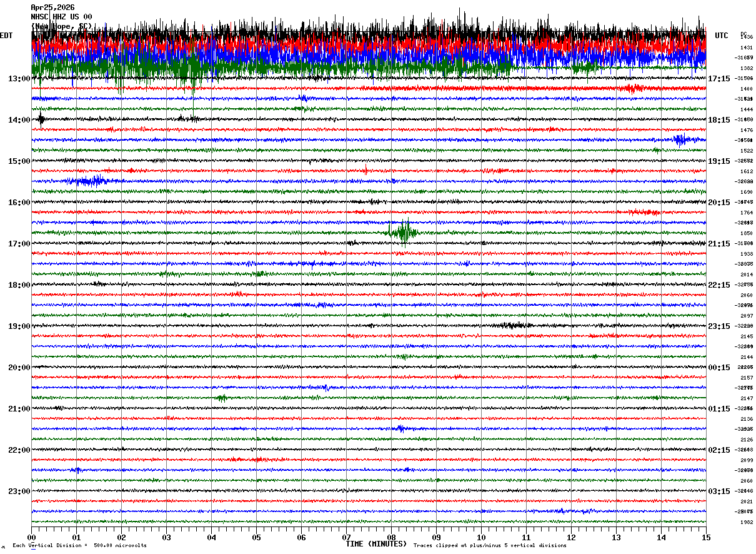The width and height of the screenshot is (756, 554).
Task: Click the "06" minute tick label
Action: [x=301, y=538]
